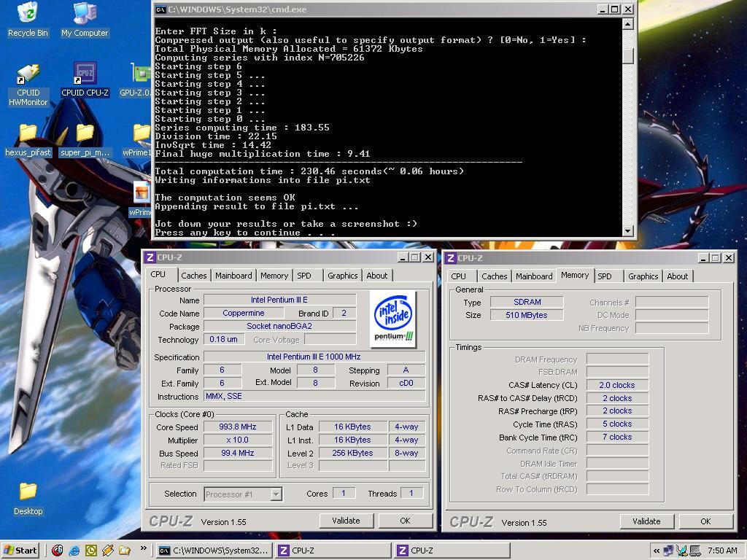Expand quick launch overflow chevron
The height and width of the screenshot is (560, 747).
(143, 549)
